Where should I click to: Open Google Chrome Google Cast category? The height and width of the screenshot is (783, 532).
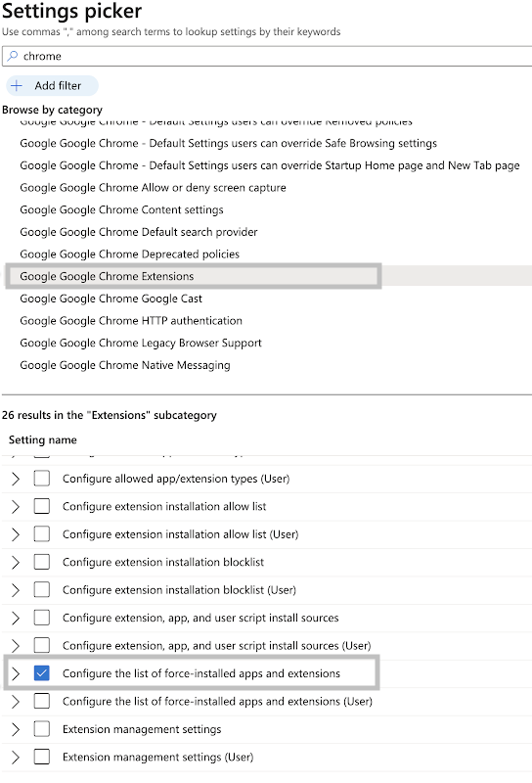coord(111,299)
